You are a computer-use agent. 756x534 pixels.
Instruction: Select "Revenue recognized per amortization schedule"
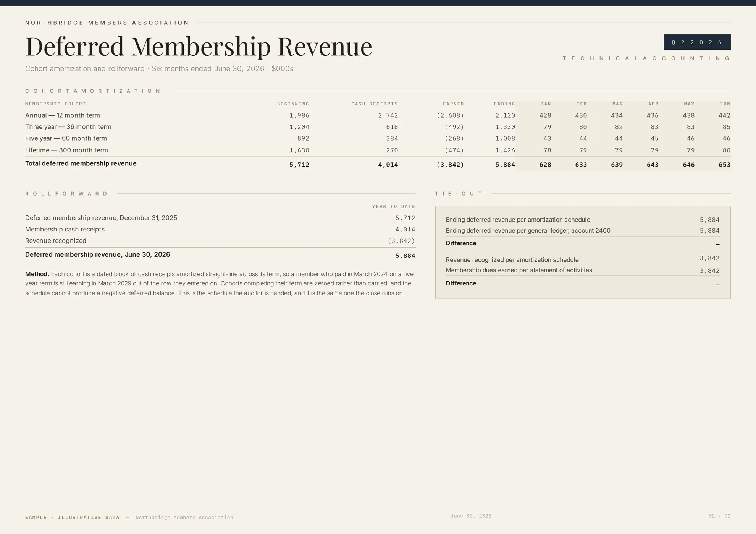pyautogui.click(x=512, y=260)
